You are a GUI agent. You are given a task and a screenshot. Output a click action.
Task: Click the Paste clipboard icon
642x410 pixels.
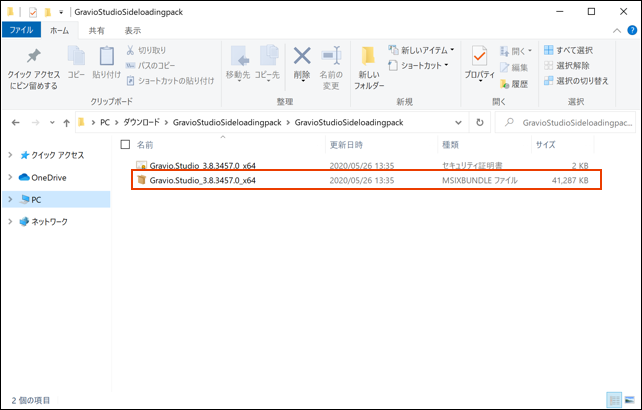coord(106,62)
